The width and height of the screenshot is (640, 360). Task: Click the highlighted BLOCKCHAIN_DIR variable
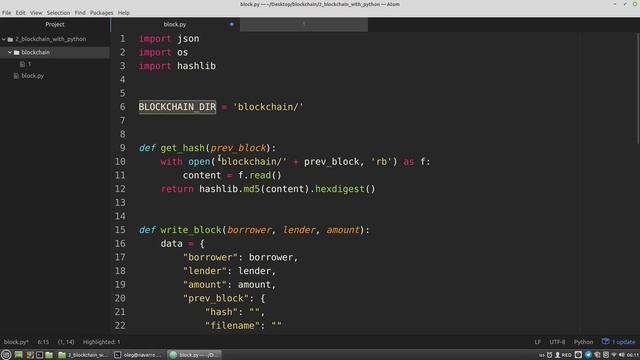(177, 107)
